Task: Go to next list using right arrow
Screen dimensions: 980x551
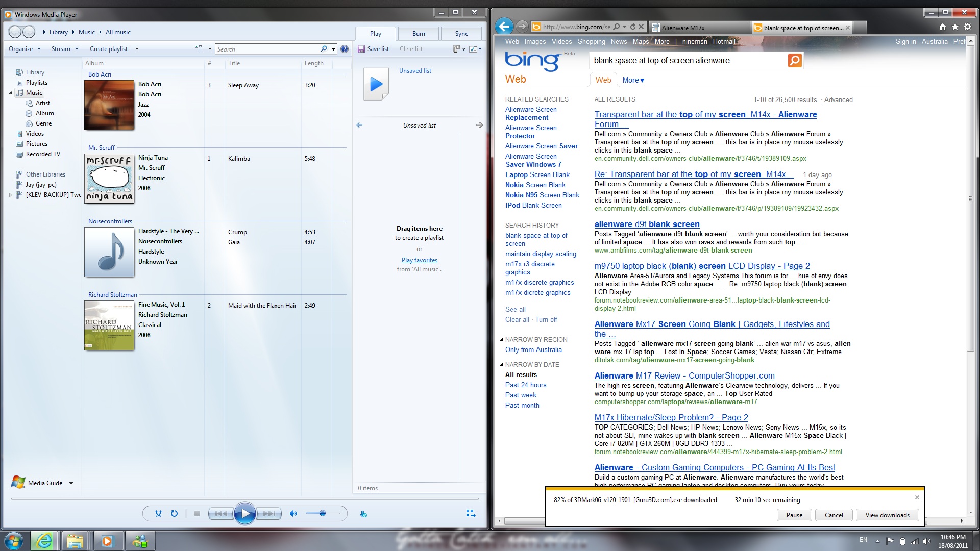Action: click(479, 125)
